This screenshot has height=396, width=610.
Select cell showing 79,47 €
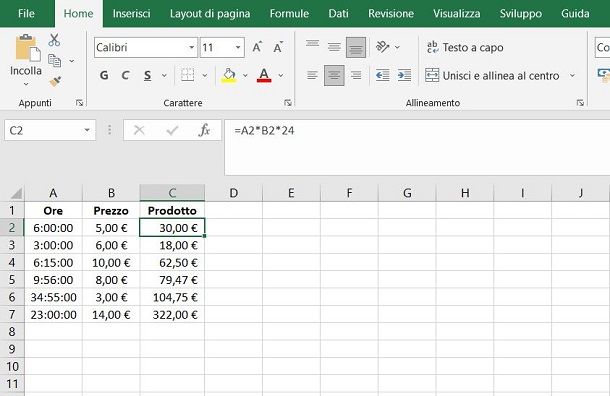pos(172,280)
